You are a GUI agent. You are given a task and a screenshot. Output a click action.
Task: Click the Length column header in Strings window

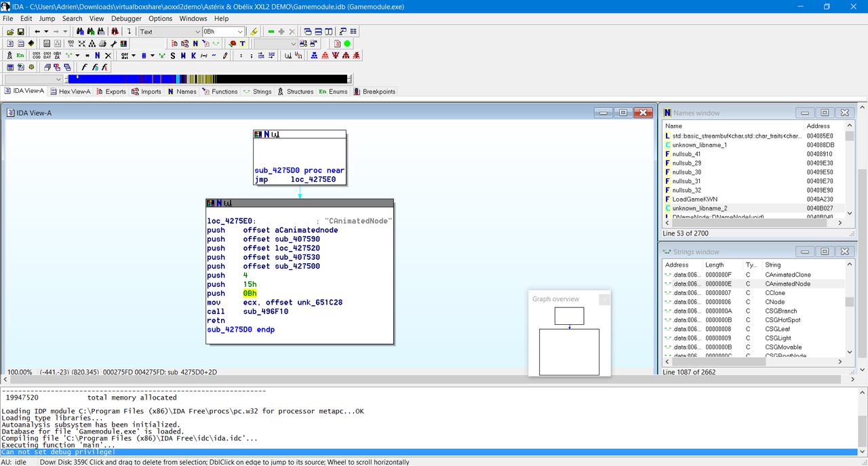(724, 265)
